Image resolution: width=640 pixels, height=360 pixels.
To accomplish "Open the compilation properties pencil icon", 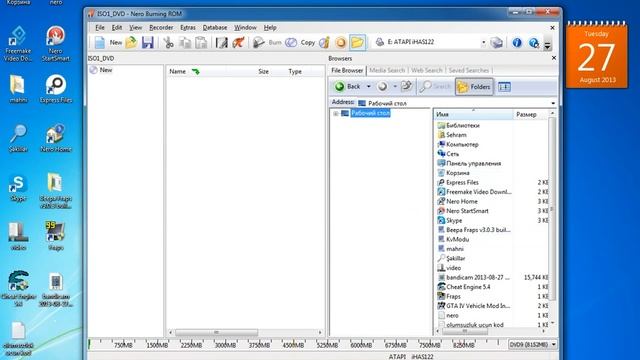I will click(x=222, y=42).
